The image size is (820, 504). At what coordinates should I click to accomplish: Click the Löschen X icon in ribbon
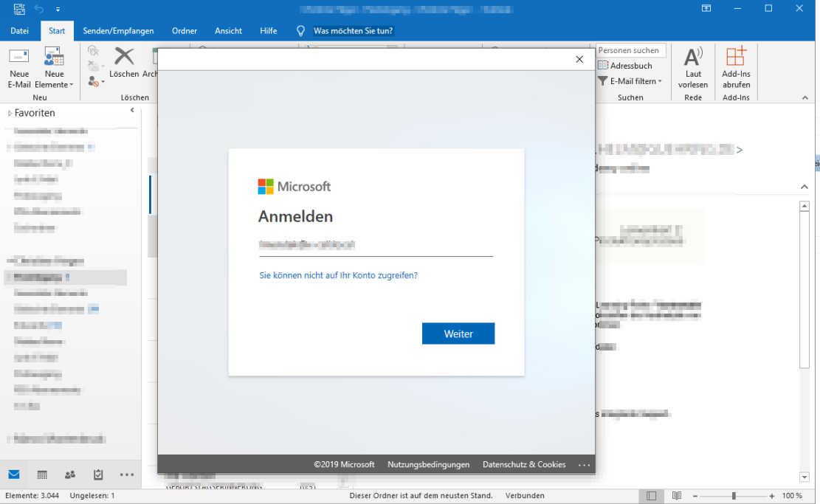point(124,57)
